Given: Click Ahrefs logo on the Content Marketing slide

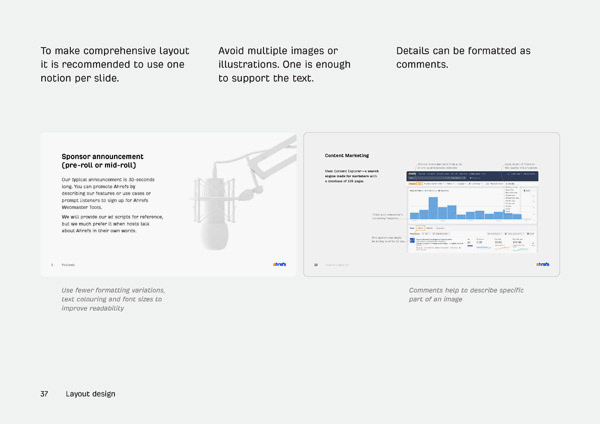Looking at the screenshot, I should pyautogui.click(x=543, y=264).
